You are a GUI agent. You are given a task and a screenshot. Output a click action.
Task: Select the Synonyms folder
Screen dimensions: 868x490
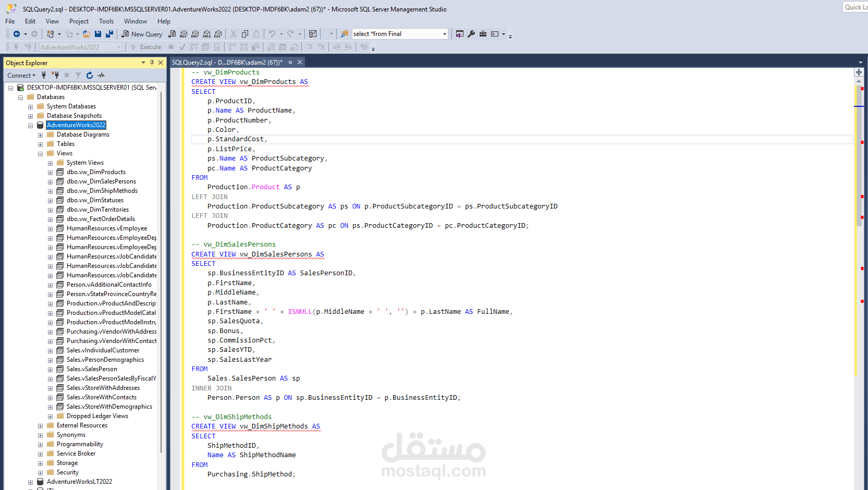(x=71, y=435)
